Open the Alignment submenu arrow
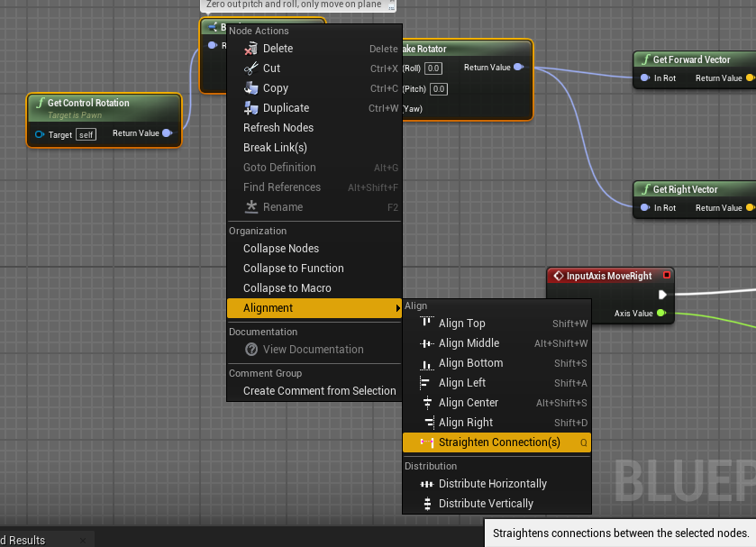The image size is (756, 547). click(x=397, y=308)
